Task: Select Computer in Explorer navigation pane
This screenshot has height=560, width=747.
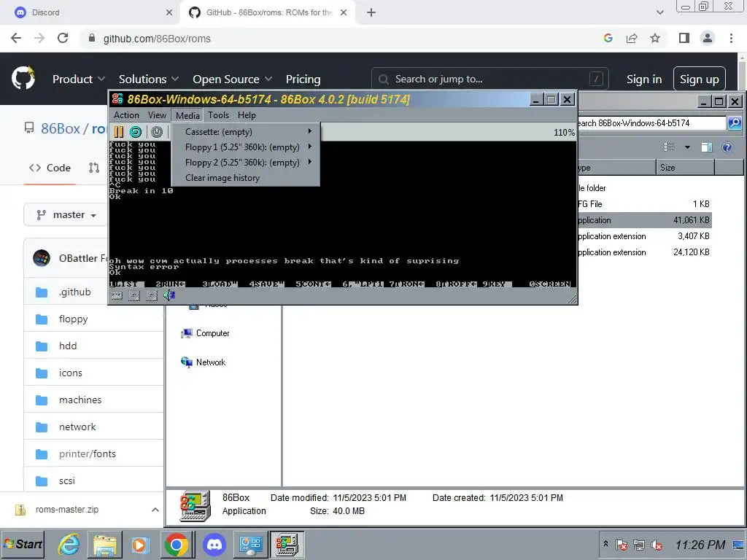Action: 212,333
